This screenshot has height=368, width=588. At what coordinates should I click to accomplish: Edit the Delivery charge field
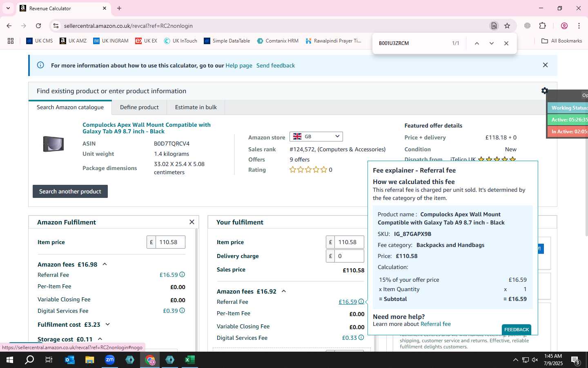tap(349, 256)
